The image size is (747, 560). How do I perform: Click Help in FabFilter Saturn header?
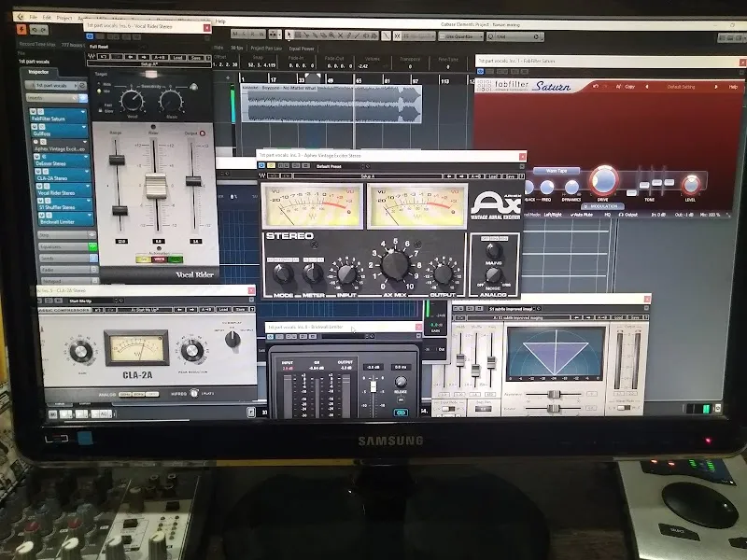[733, 87]
